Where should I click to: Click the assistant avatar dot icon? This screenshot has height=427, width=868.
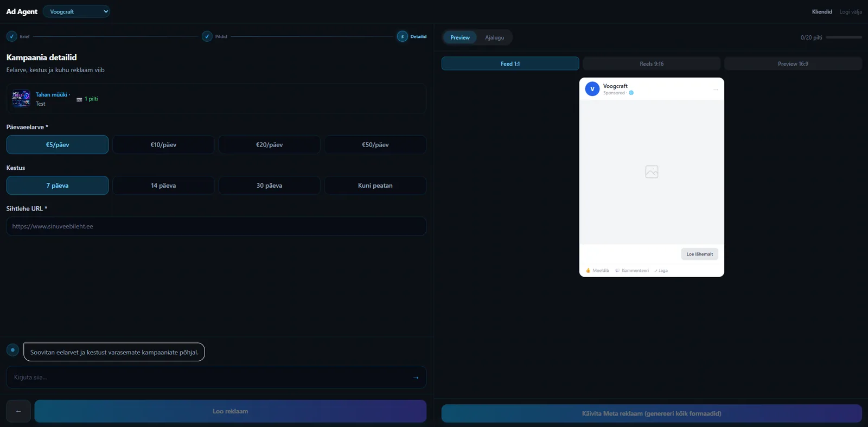12,350
